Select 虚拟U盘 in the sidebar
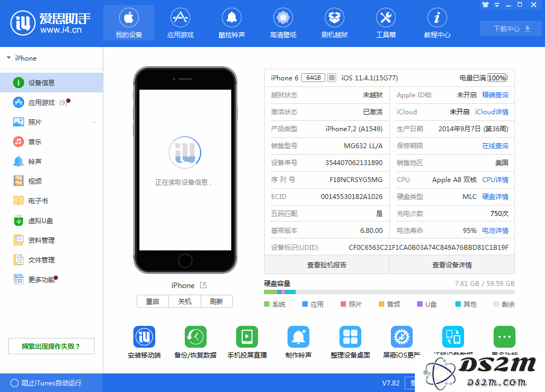545x392 pixels. click(51, 221)
